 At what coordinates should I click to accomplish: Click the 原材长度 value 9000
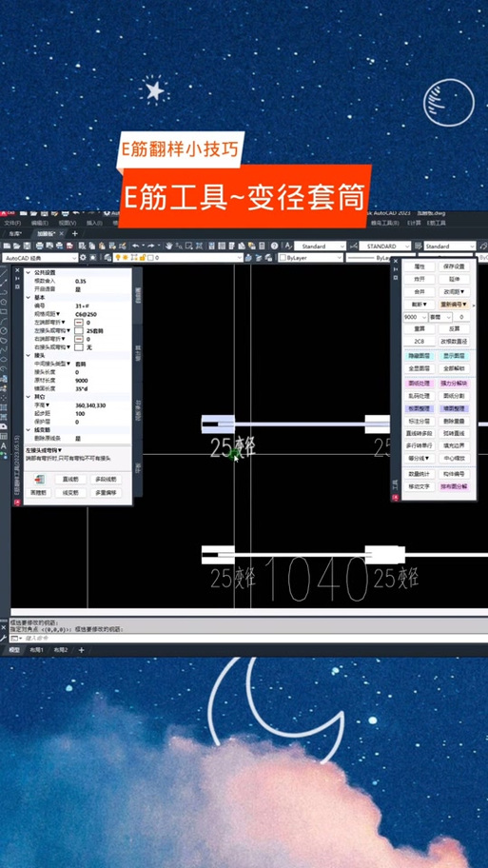(82, 381)
